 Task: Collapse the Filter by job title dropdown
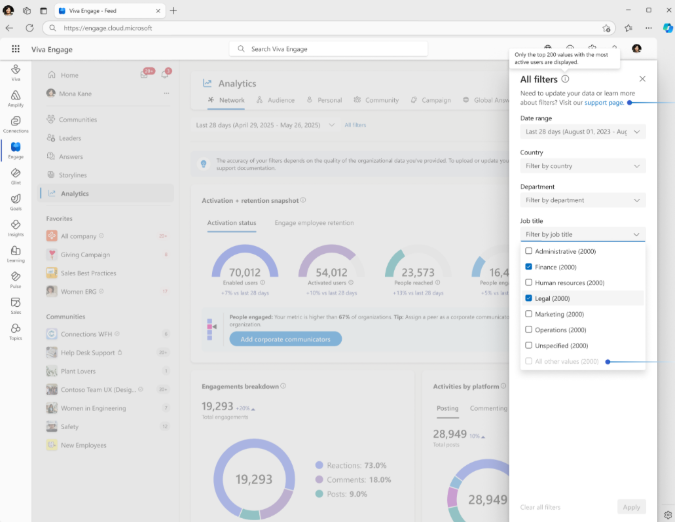point(583,234)
